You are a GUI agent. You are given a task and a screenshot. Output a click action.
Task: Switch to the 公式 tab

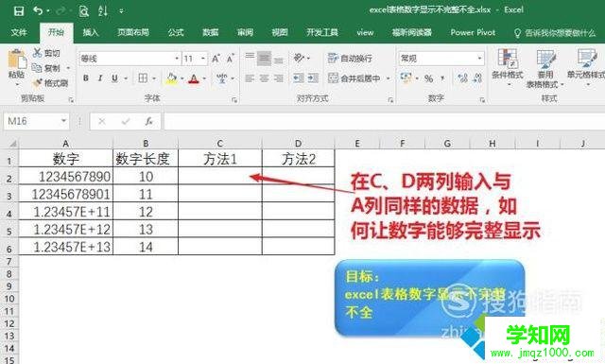(x=176, y=32)
